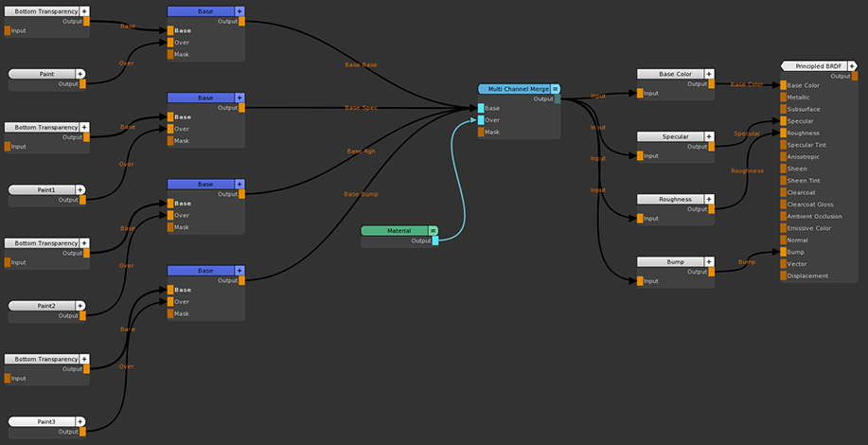Viewport: 868px width, 445px height.
Task: Click the Material node's cyan Output port
Action: 435,241
